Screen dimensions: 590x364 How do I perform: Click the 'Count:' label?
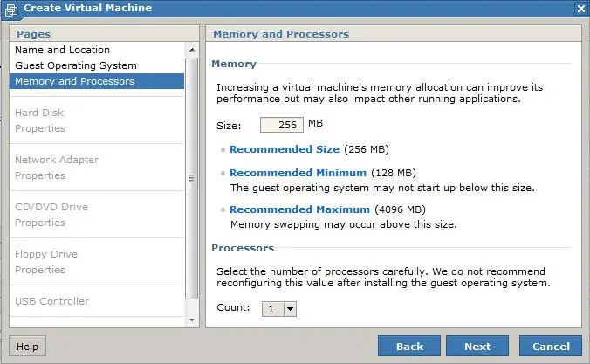[233, 307]
